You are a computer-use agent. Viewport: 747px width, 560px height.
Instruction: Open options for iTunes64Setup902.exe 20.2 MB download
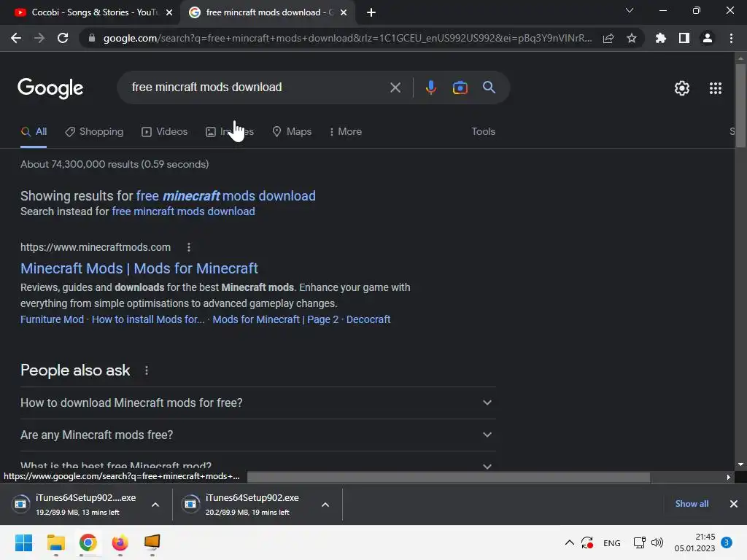tap(325, 505)
